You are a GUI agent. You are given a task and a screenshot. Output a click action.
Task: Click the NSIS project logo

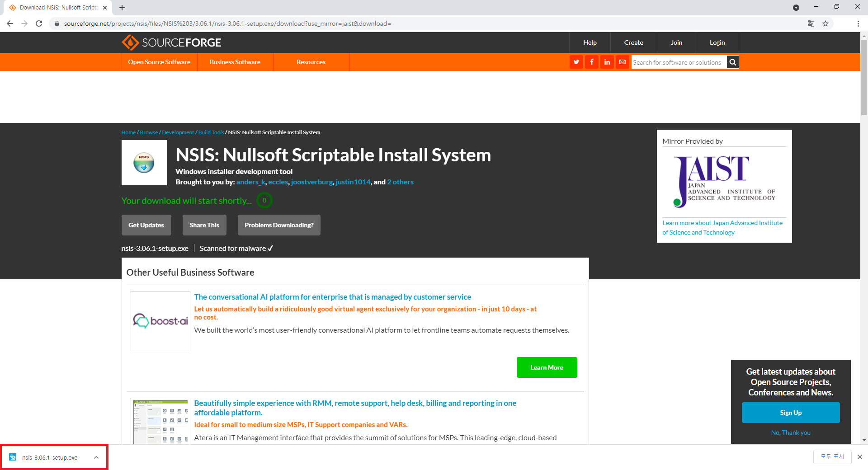[x=144, y=163]
